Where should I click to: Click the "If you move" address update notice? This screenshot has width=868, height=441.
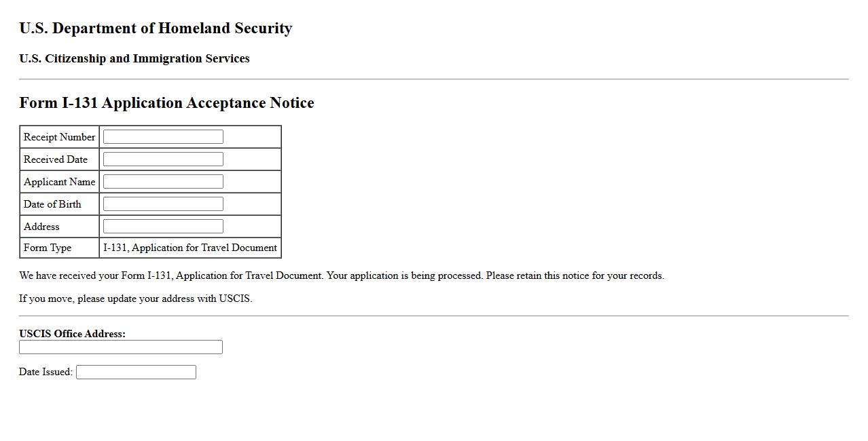(x=136, y=299)
